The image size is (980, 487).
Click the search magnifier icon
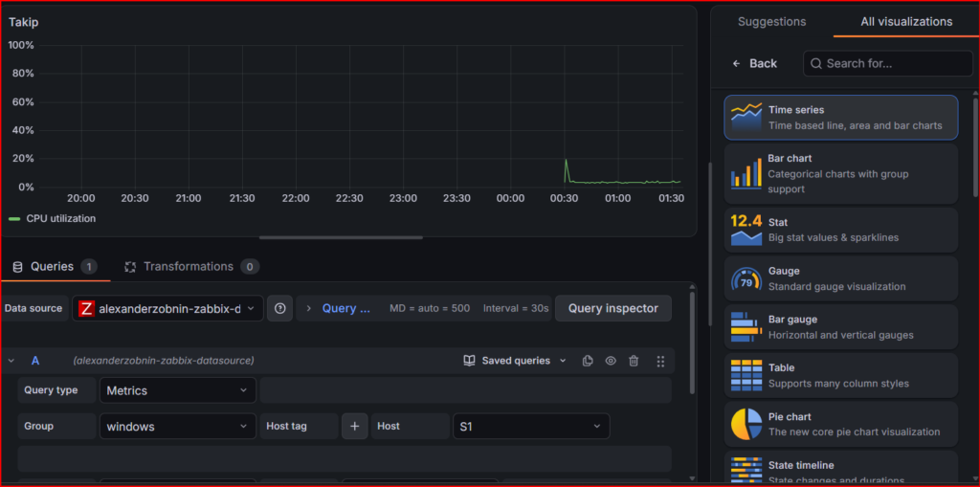tap(815, 64)
